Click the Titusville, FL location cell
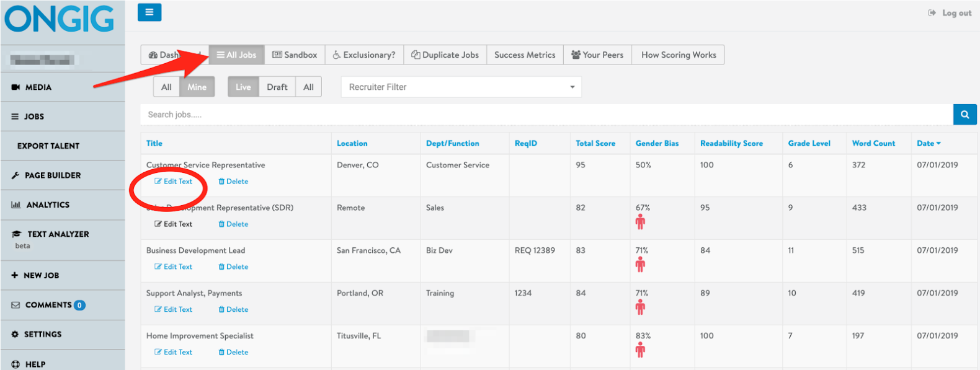This screenshot has height=370, width=980. 359,336
